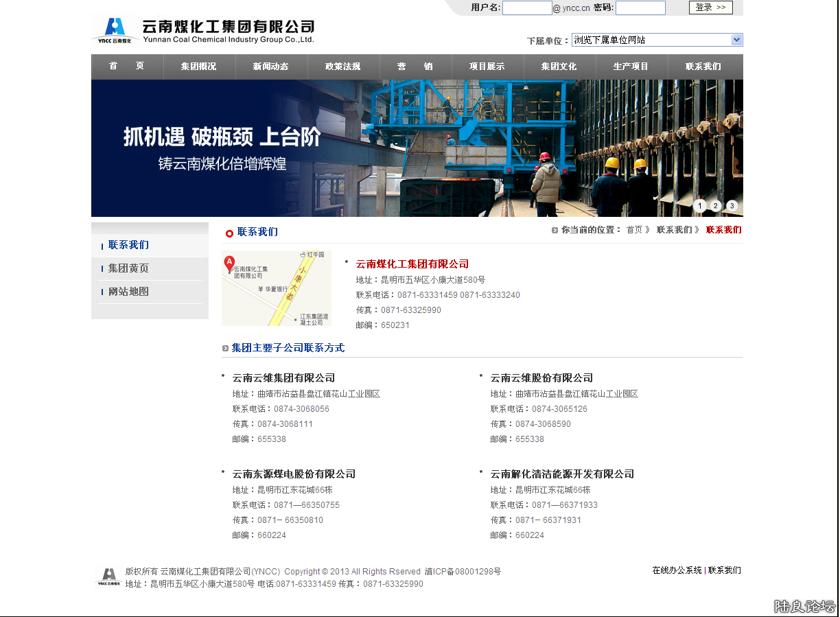Open 集团概况 in the navigation bar
The height and width of the screenshot is (617, 840).
(198, 67)
